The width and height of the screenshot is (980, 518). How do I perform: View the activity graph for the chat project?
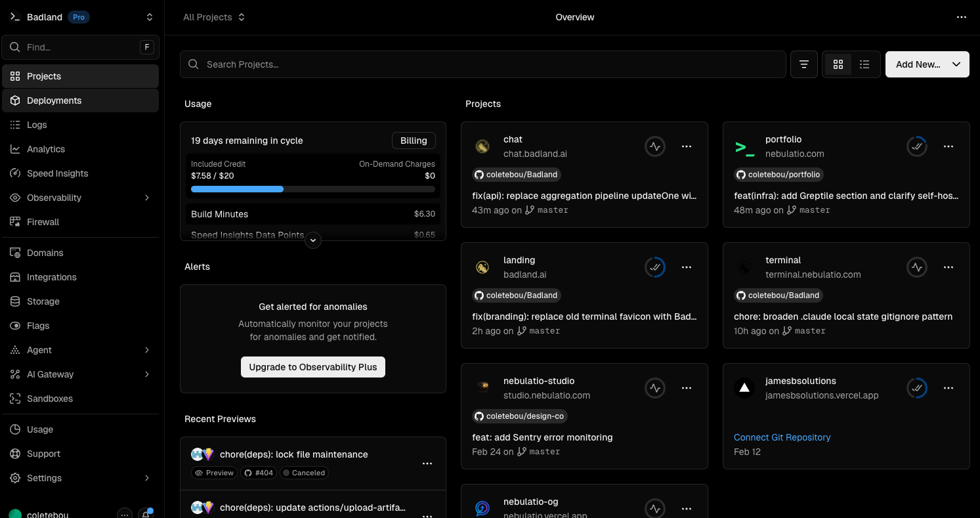(654, 146)
